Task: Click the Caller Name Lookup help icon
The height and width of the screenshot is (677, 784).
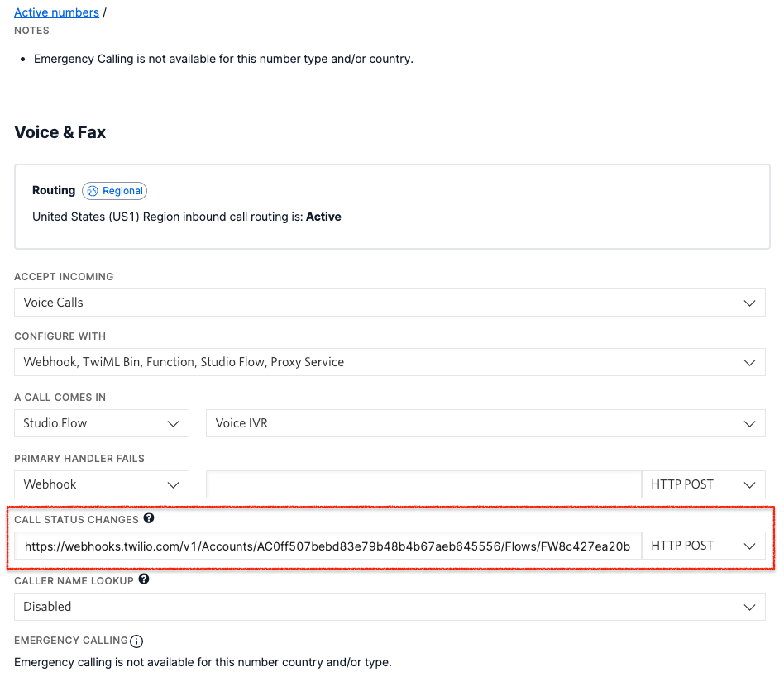Action: [x=144, y=579]
